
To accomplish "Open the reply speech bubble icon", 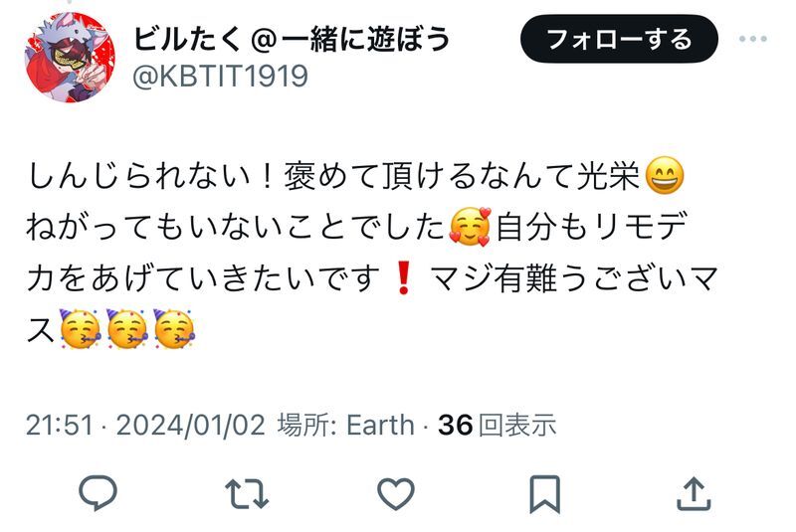I will 98,492.
